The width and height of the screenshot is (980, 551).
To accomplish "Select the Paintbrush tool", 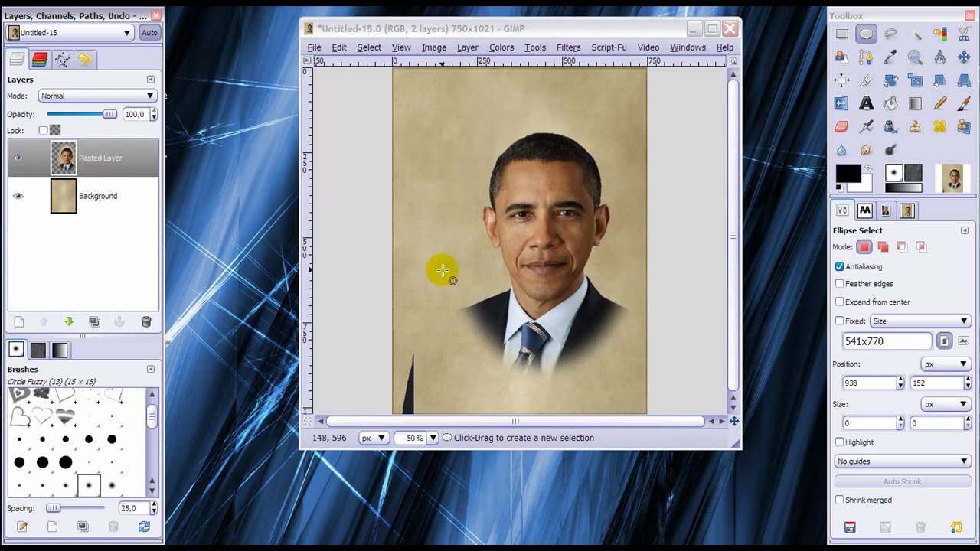I will [965, 103].
